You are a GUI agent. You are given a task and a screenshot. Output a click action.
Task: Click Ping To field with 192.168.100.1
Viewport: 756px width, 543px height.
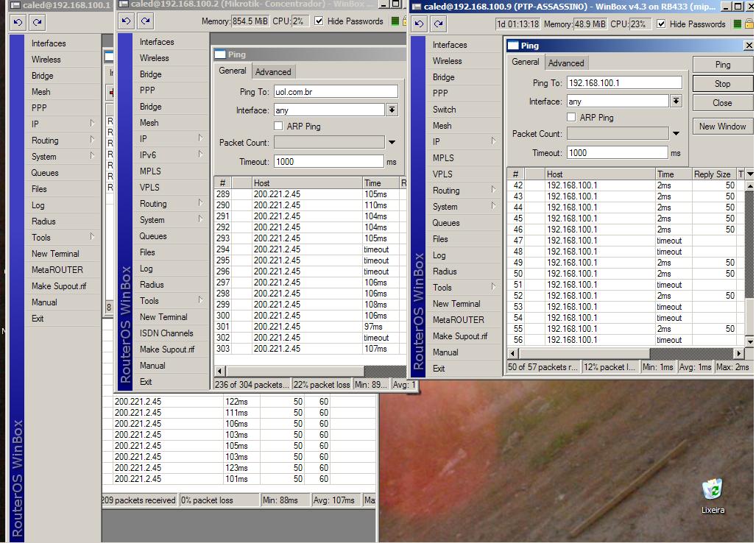[624, 82]
